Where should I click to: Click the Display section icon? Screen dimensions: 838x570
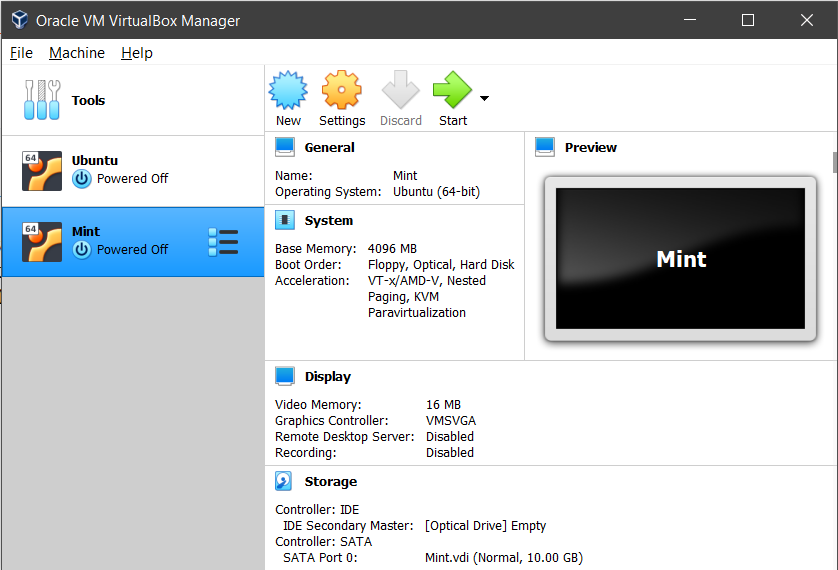[285, 376]
